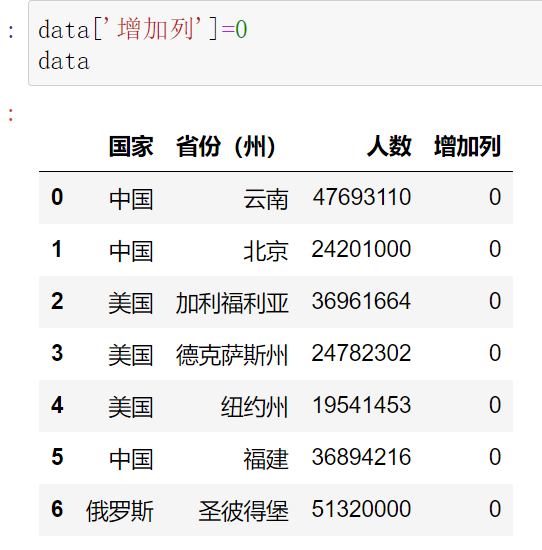Viewport: 542px width, 550px height.
Task: Click the second line 'data' in code
Action: click(x=64, y=61)
